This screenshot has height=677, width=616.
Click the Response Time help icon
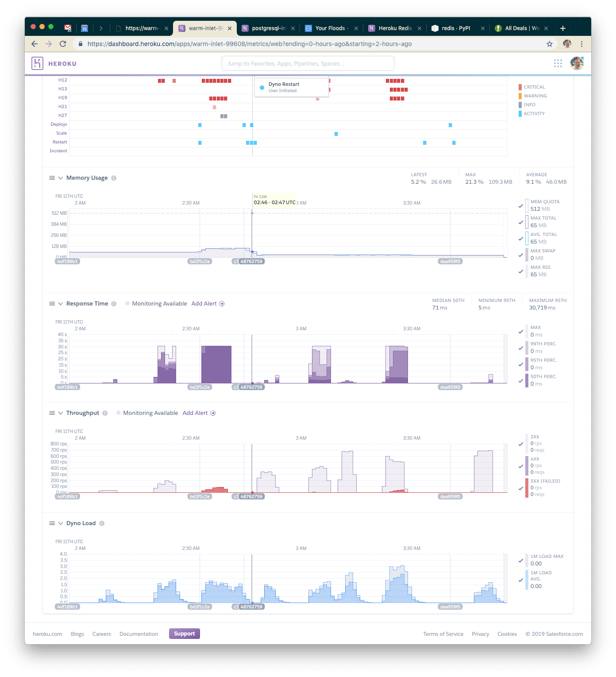(x=114, y=304)
